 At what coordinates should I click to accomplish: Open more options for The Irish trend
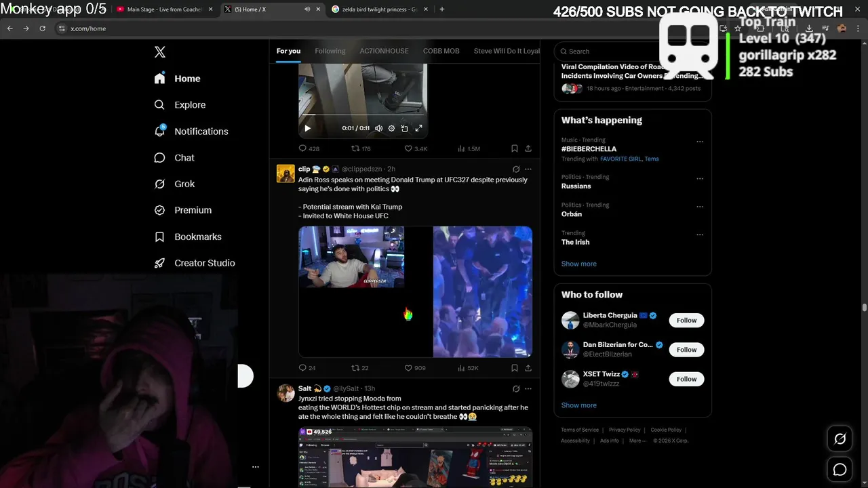point(700,235)
